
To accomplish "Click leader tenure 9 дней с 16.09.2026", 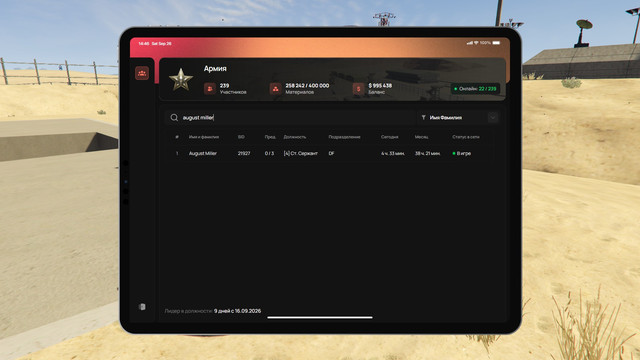I will pyautogui.click(x=238, y=311).
